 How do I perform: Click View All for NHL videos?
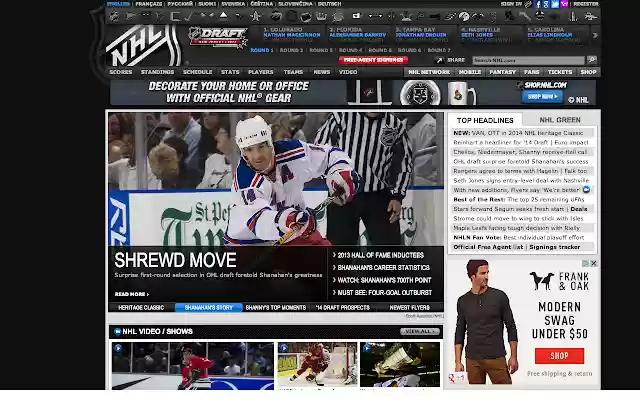[x=420, y=331]
